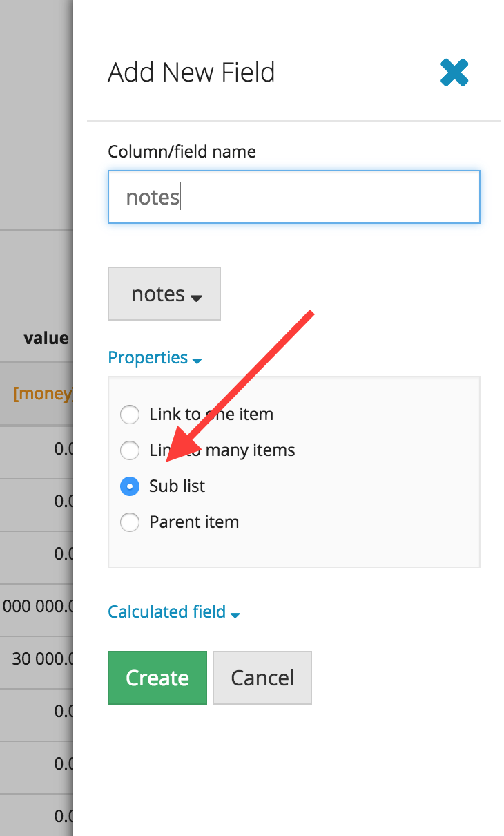Click the [money] type label
The height and width of the screenshot is (836, 504).
coord(43,394)
